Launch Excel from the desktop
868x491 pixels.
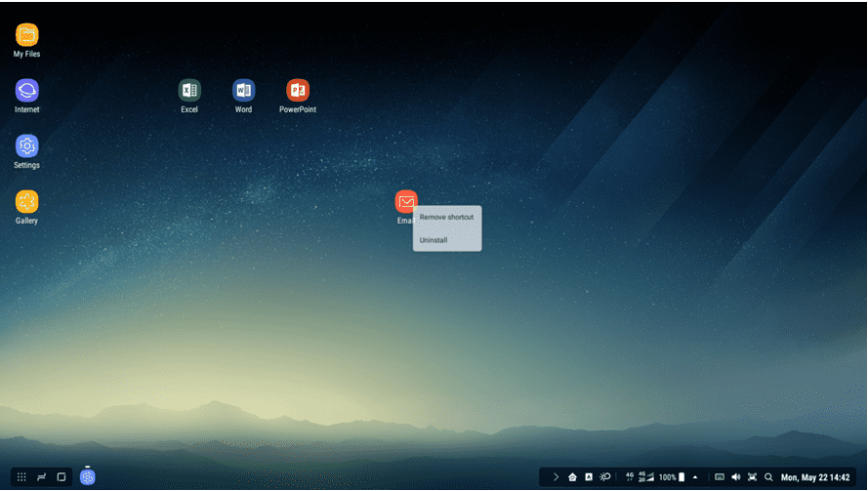(189, 91)
